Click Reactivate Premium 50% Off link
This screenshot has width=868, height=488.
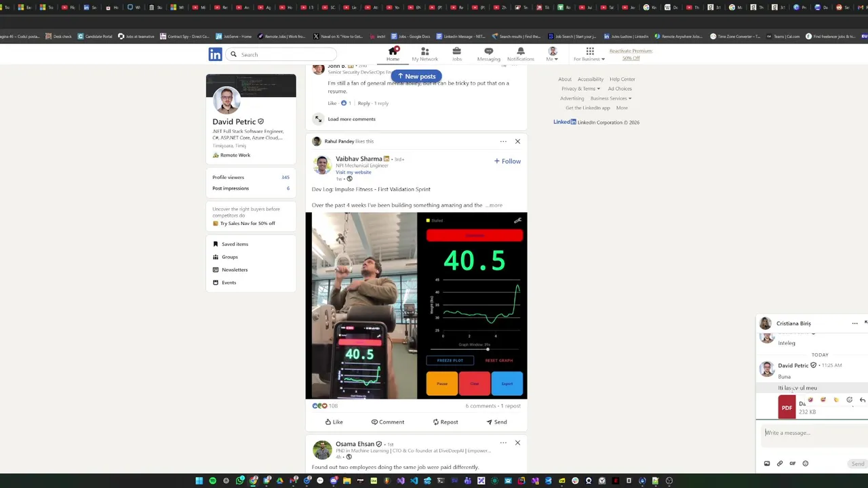coord(631,54)
